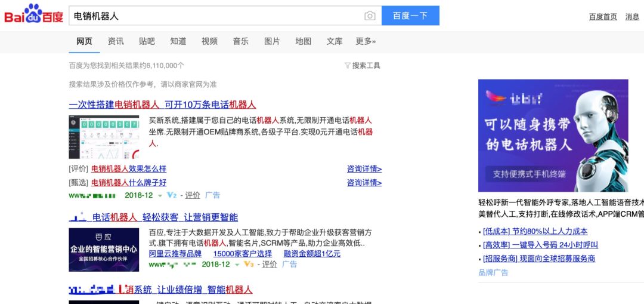Open 电销机器人什么牌子好 link
Screen dimensions: 644x304
[129, 183]
